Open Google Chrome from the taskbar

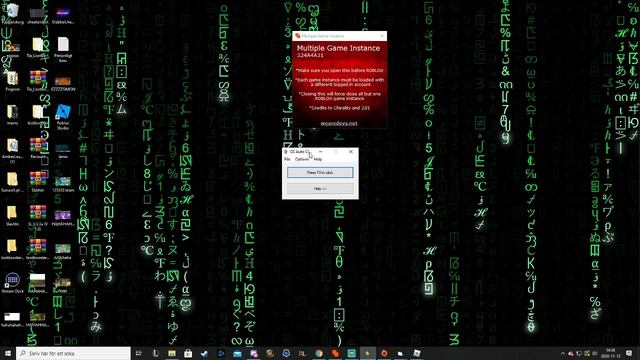click(319, 353)
